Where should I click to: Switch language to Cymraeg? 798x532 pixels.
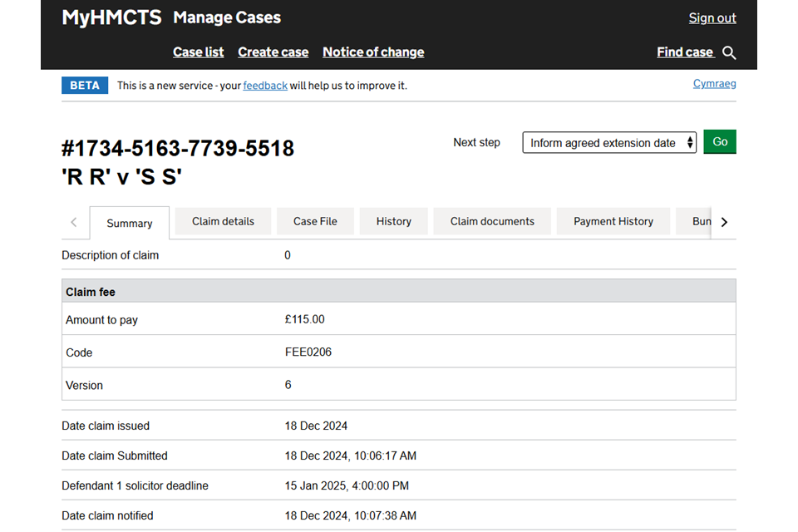pyautogui.click(x=714, y=84)
